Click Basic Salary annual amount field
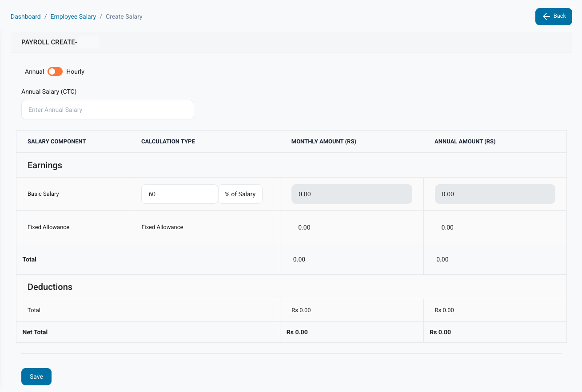Screen dimensions: 582x392 pyautogui.click(x=495, y=194)
